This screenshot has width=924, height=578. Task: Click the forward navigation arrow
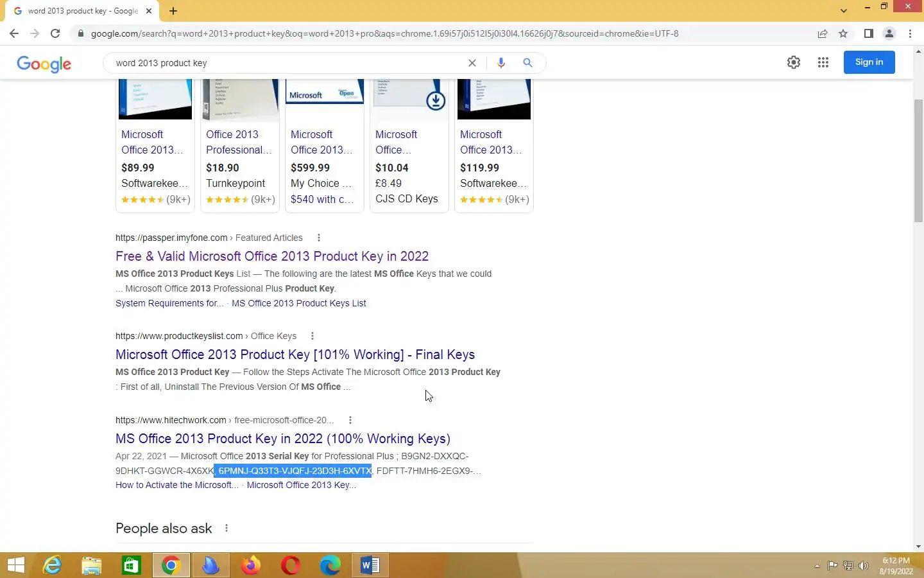35,33
